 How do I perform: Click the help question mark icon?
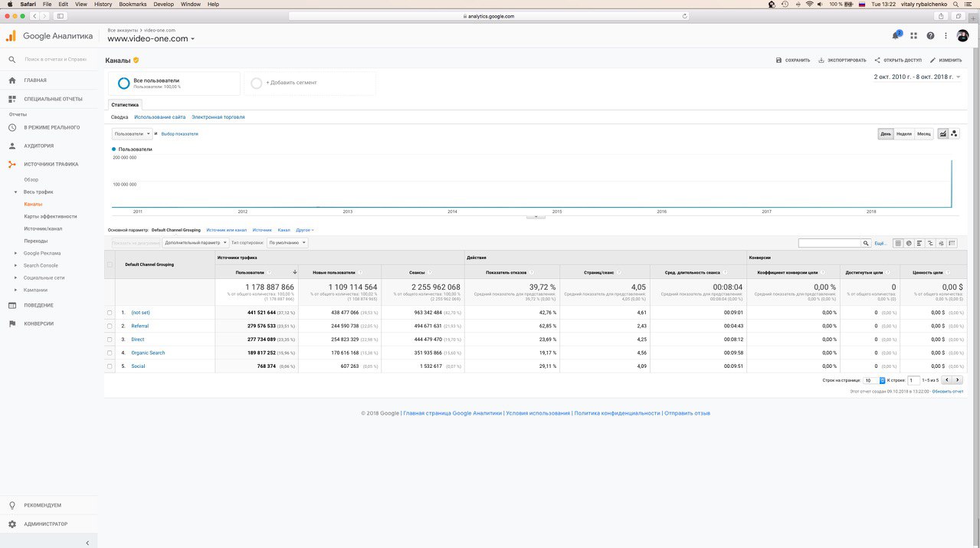[930, 35]
